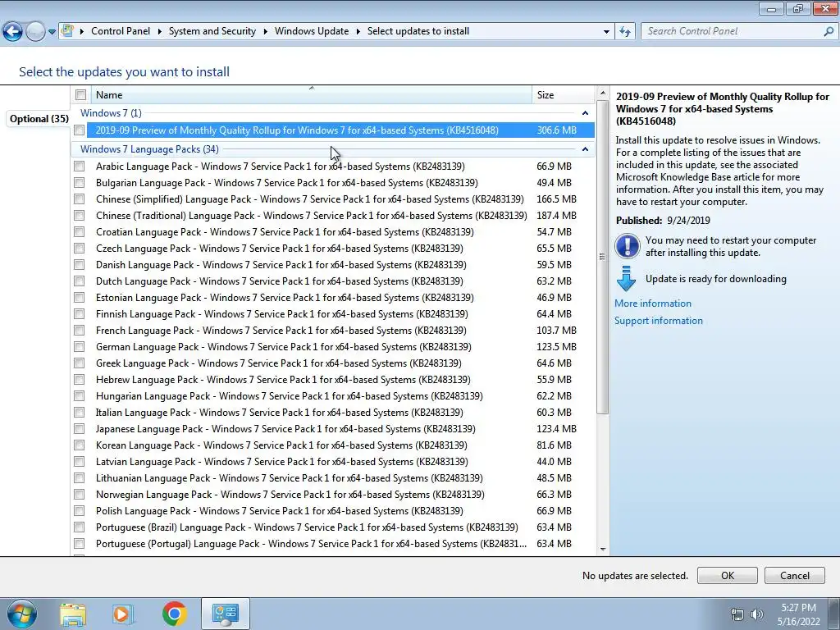
Task: Launch Windows Media Player from taskbar
Action: [122, 614]
